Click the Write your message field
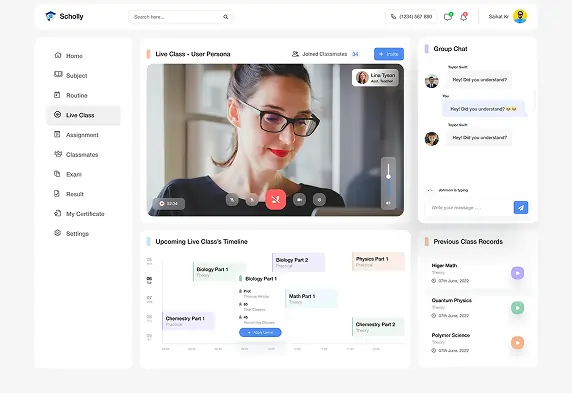Screen dimensions: 572x393 pos(469,208)
